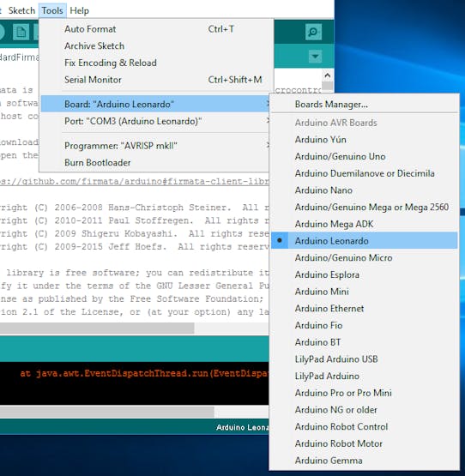Click the console horizontal scrollbar thumb
465x476 pixels.
click(x=107, y=412)
